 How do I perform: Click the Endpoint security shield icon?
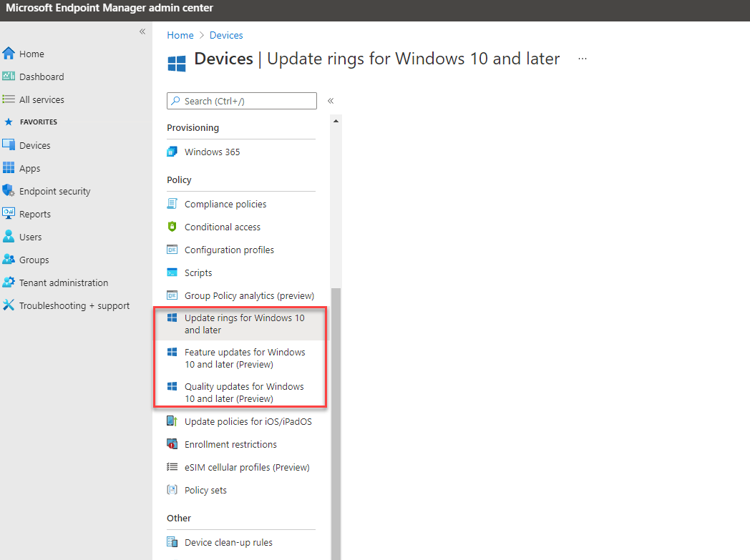[9, 191]
